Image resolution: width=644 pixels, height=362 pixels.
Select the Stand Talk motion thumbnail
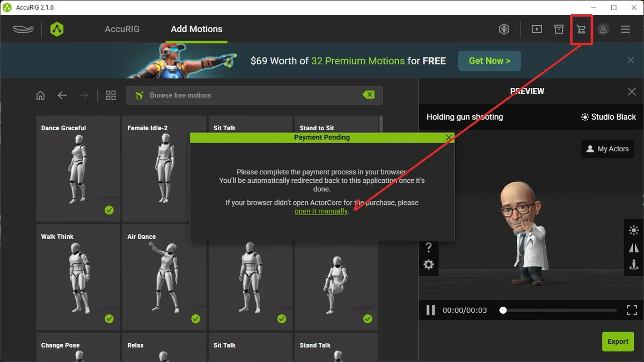pos(336,348)
